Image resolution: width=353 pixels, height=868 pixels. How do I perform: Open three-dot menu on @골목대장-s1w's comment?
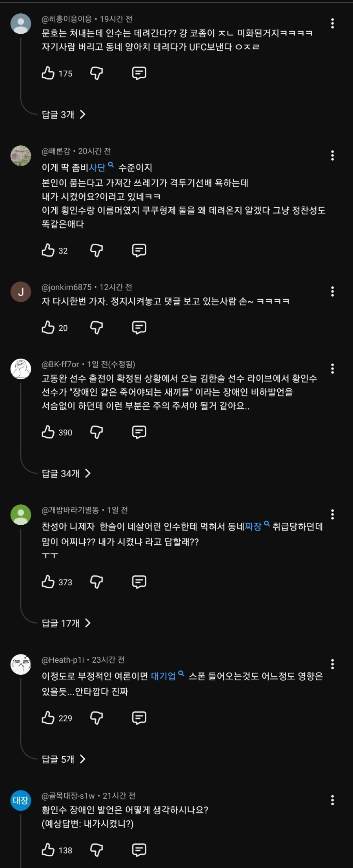[x=332, y=800]
